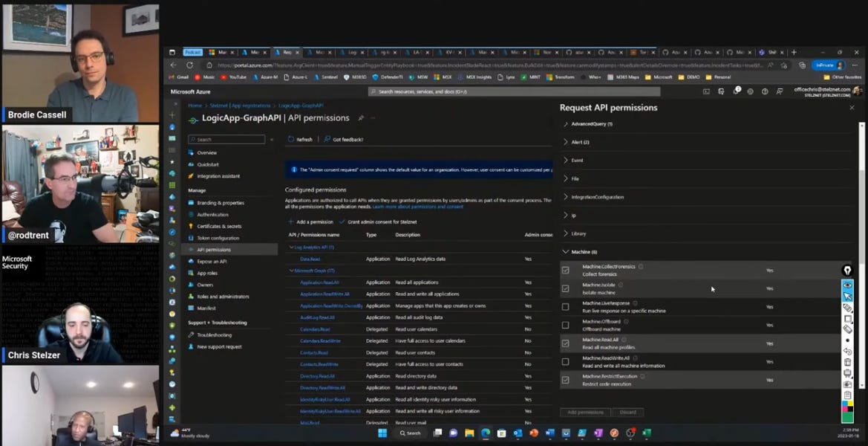Choose the rectangle shape annotation tool
The image size is (868, 446).
[847, 319]
